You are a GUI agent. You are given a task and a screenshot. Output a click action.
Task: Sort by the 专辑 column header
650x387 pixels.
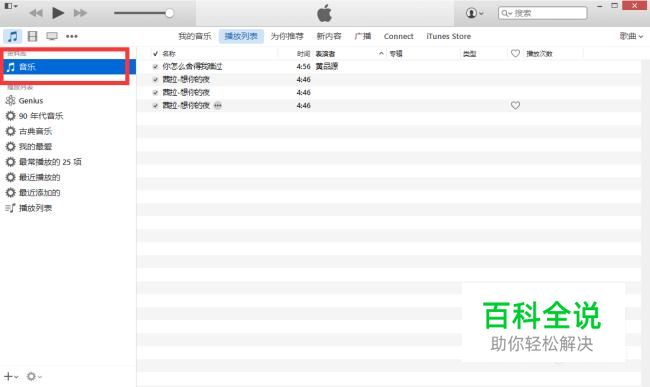pyautogui.click(x=396, y=53)
